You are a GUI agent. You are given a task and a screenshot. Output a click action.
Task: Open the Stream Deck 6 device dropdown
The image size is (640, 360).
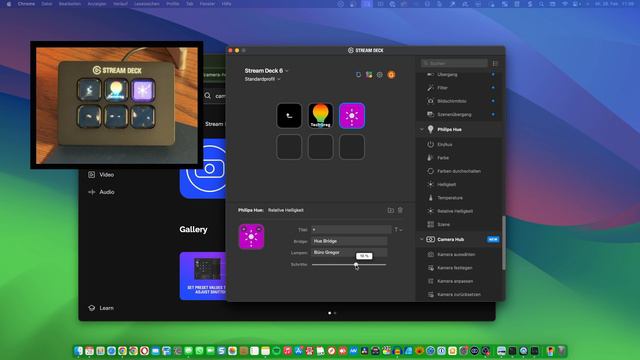[x=267, y=71]
